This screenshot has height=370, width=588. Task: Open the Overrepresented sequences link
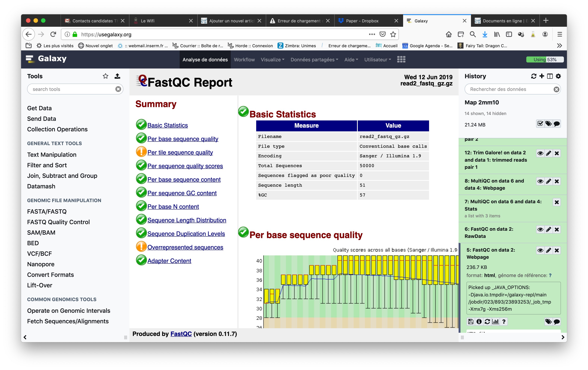coord(185,247)
